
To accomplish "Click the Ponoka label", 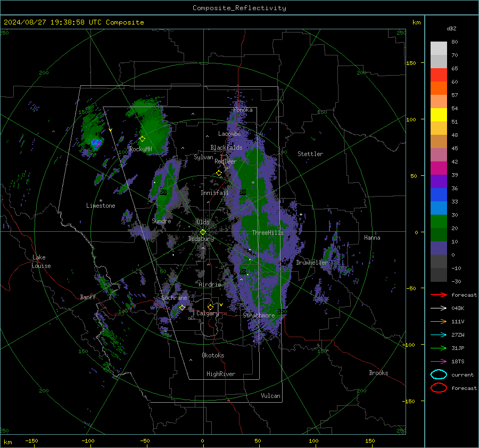I will pos(243,110).
